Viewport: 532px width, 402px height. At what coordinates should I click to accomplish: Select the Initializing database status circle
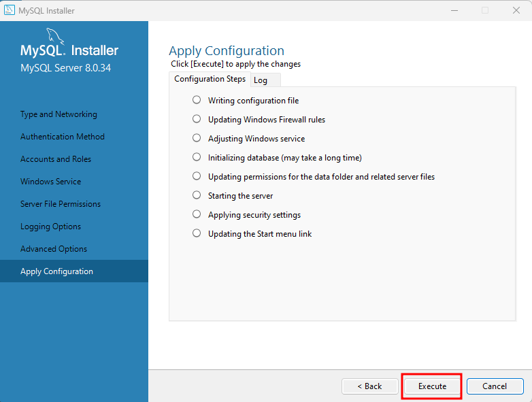tap(197, 156)
